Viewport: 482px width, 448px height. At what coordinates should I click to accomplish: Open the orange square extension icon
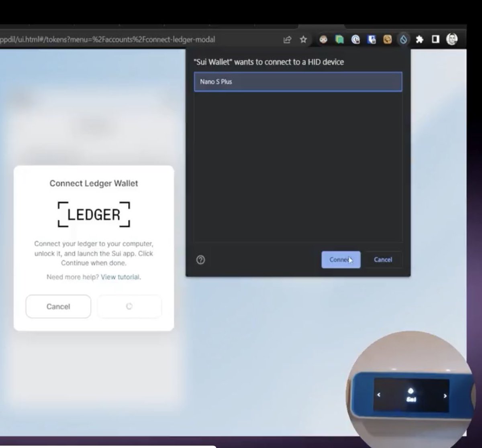tap(387, 39)
